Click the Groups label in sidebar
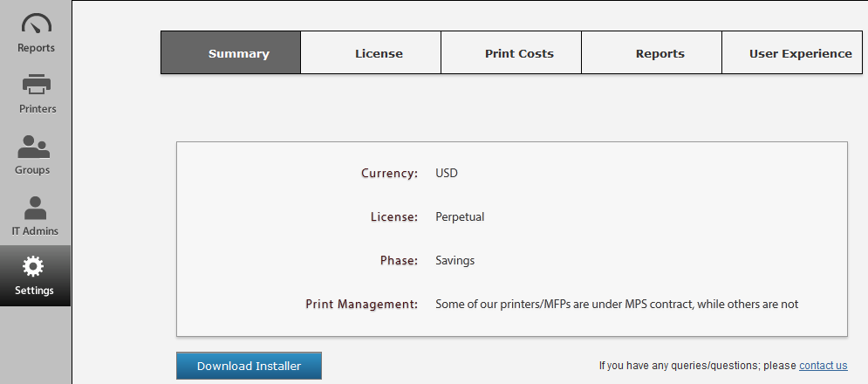The image size is (868, 384). pyautogui.click(x=32, y=169)
